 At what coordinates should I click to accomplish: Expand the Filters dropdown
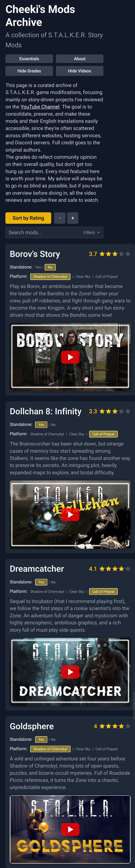pos(91,233)
